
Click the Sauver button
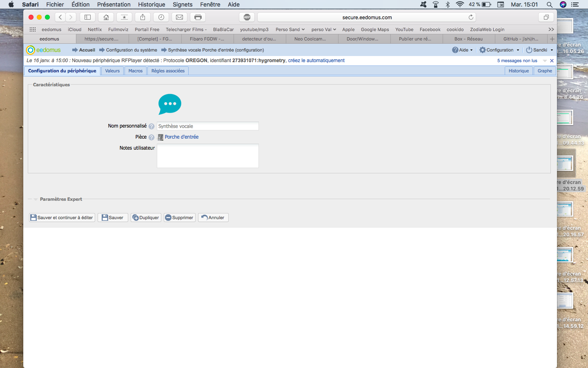coord(113,218)
